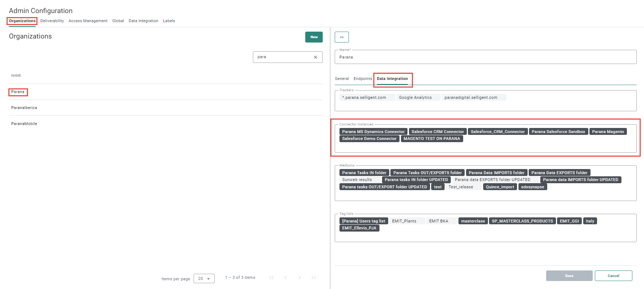
Task: Toggle the Sunweb results medium chip
Action: point(357,180)
